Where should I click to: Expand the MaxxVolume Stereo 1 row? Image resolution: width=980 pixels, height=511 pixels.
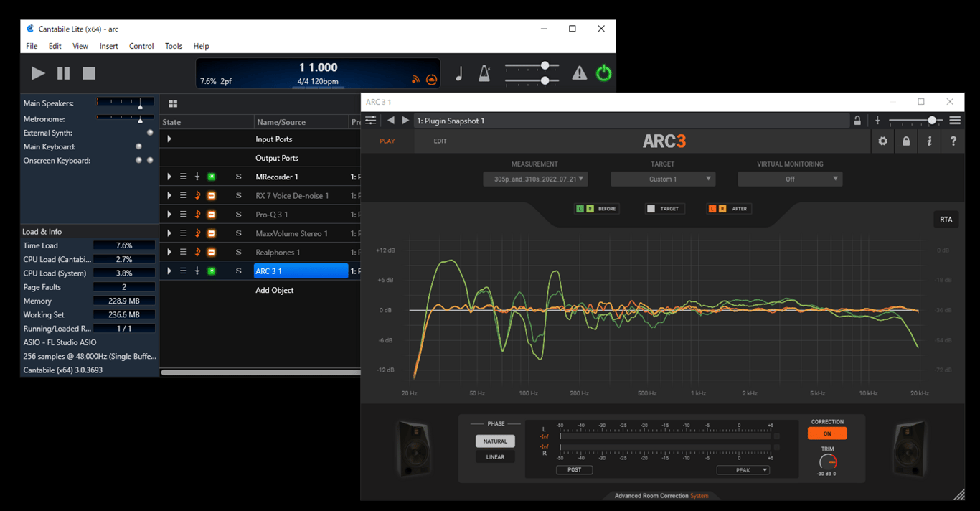169,233
